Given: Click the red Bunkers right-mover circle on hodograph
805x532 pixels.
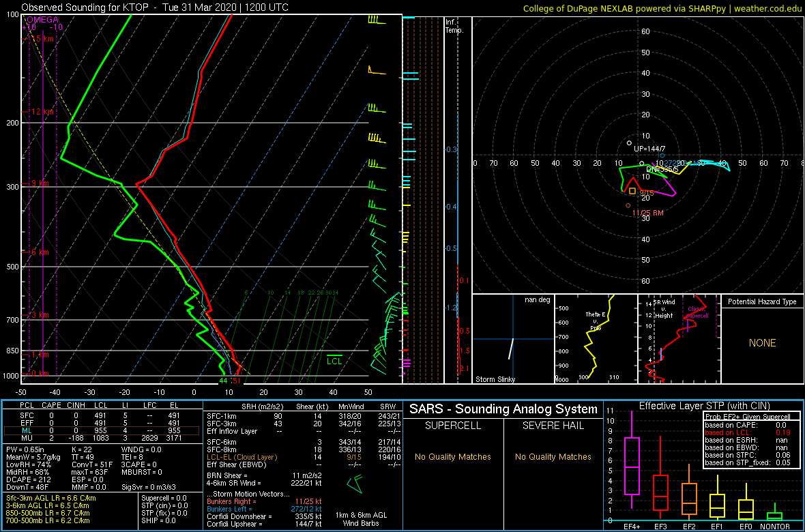Looking at the screenshot, I should click(x=628, y=205).
